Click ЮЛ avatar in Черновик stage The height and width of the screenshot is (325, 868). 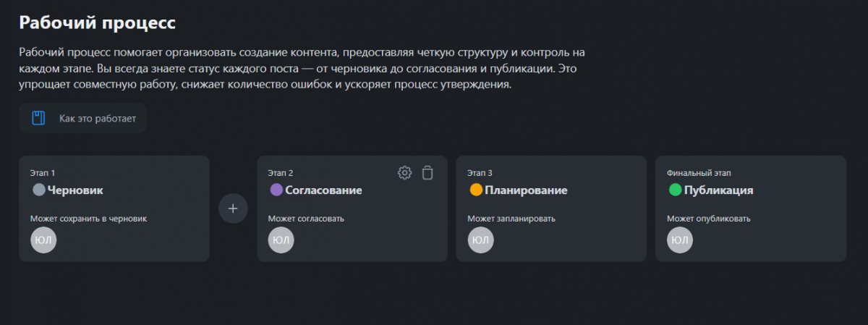tap(43, 240)
